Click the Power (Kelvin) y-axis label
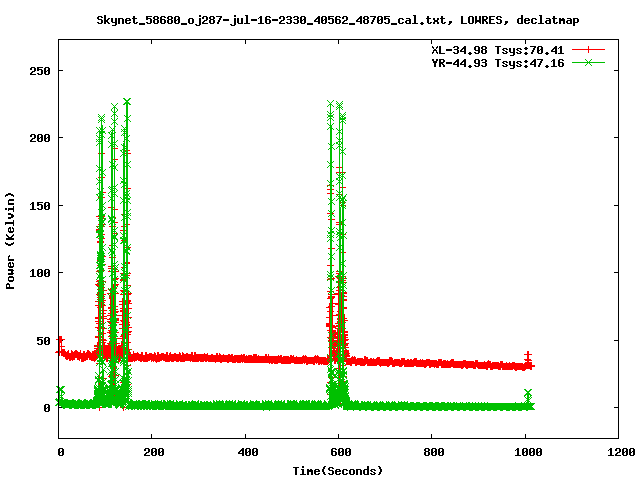 click(11, 240)
